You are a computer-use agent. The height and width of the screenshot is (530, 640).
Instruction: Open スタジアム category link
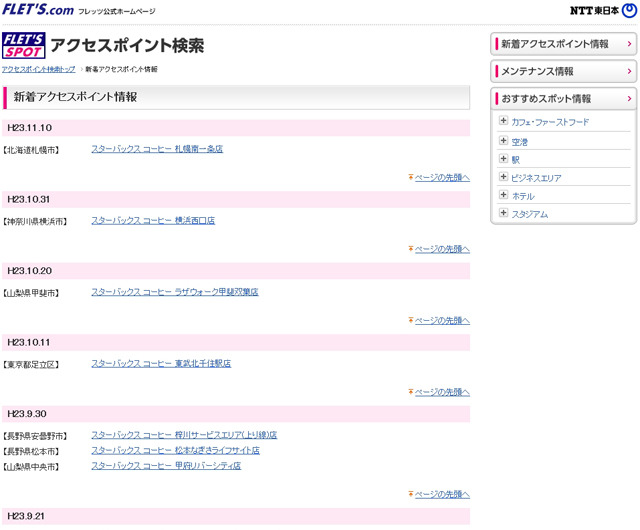[529, 214]
